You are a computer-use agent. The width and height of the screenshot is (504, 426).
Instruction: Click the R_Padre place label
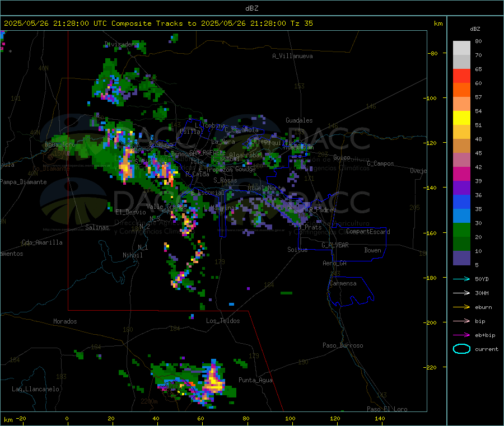coord(321,210)
